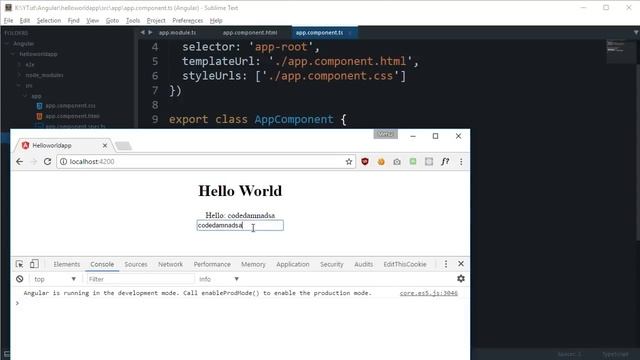Open a new browser tab

[x=123, y=146]
